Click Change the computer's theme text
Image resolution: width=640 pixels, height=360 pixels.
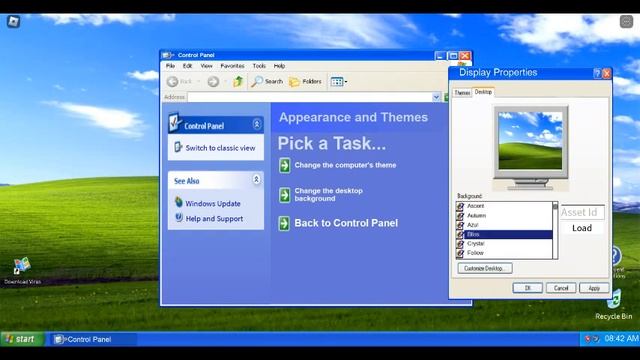(345, 165)
